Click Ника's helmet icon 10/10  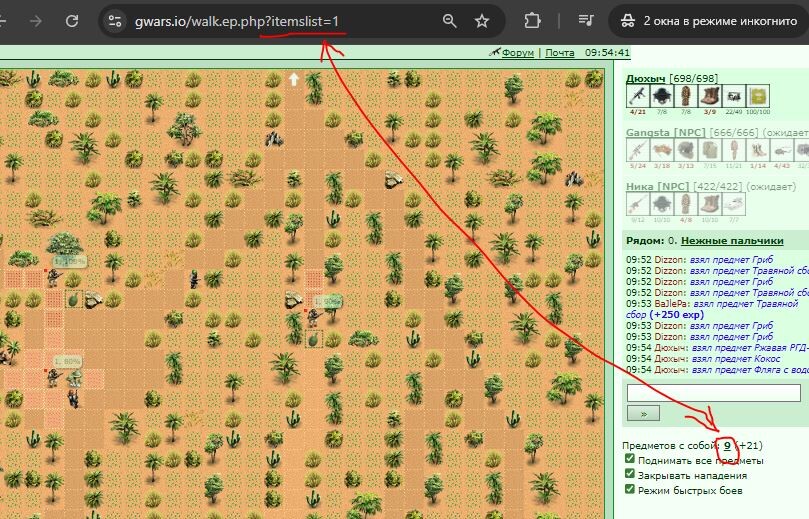pyautogui.click(x=661, y=204)
